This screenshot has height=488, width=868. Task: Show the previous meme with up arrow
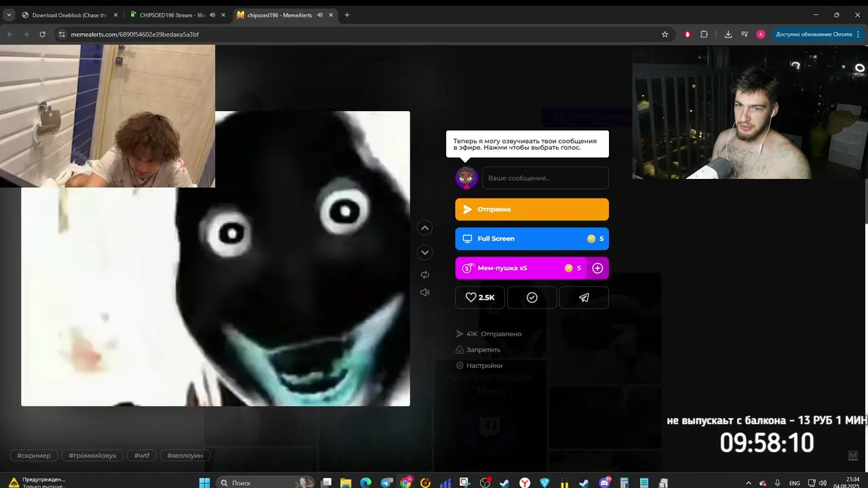pos(425,228)
